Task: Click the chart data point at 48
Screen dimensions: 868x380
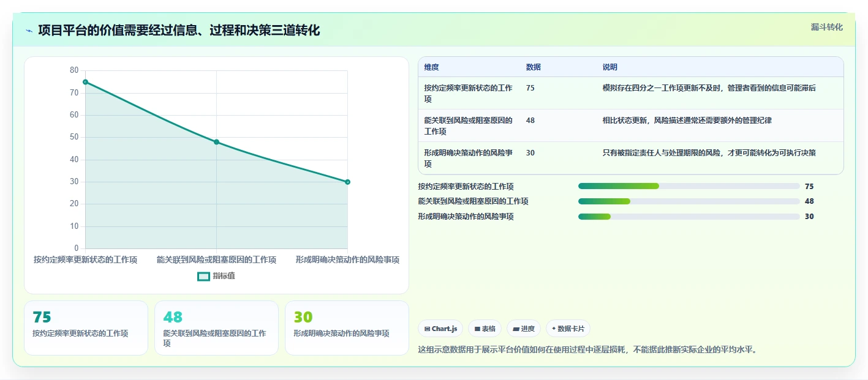Action: (x=216, y=142)
